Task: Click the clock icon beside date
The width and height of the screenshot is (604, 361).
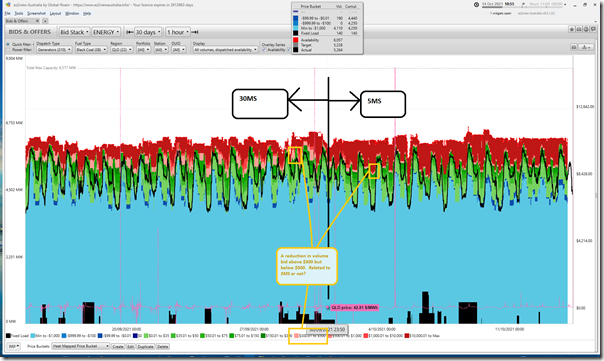Action: pyautogui.click(x=476, y=5)
